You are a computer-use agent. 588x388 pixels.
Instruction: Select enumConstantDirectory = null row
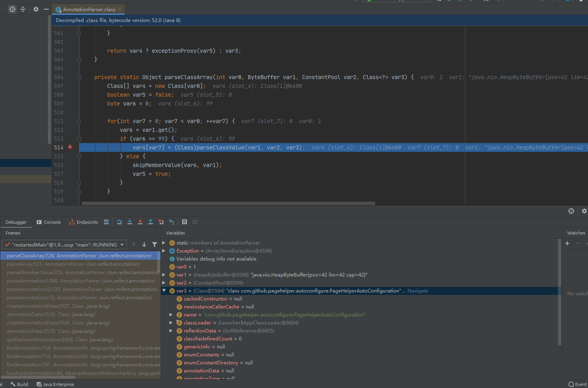[360, 363]
